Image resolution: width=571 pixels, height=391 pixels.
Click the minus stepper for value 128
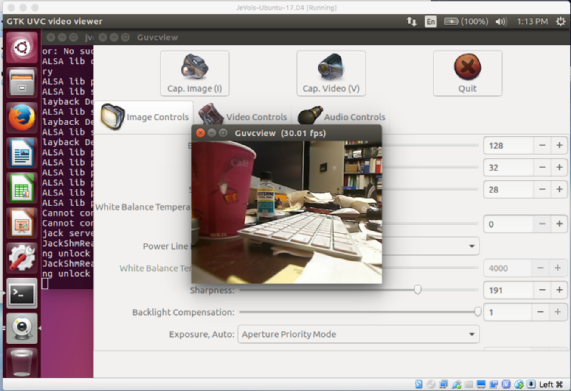coord(542,146)
